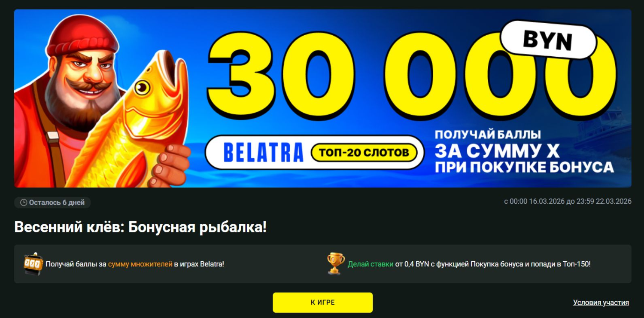Click the Осталось 6 дней badge
Viewport: 644px width, 318px height.
(x=52, y=202)
